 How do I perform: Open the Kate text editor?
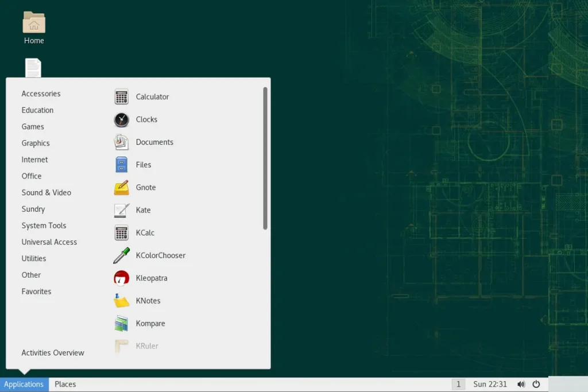tap(143, 210)
